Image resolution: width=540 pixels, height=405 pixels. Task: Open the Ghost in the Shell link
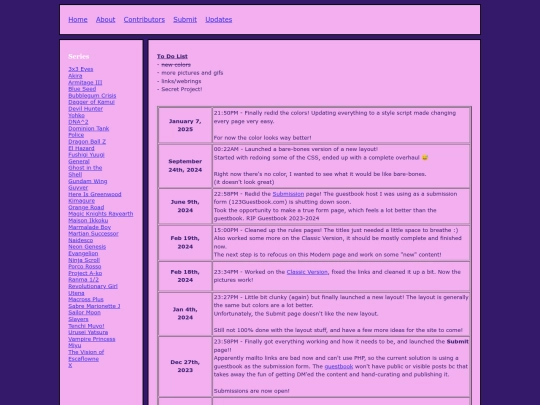(x=85, y=171)
